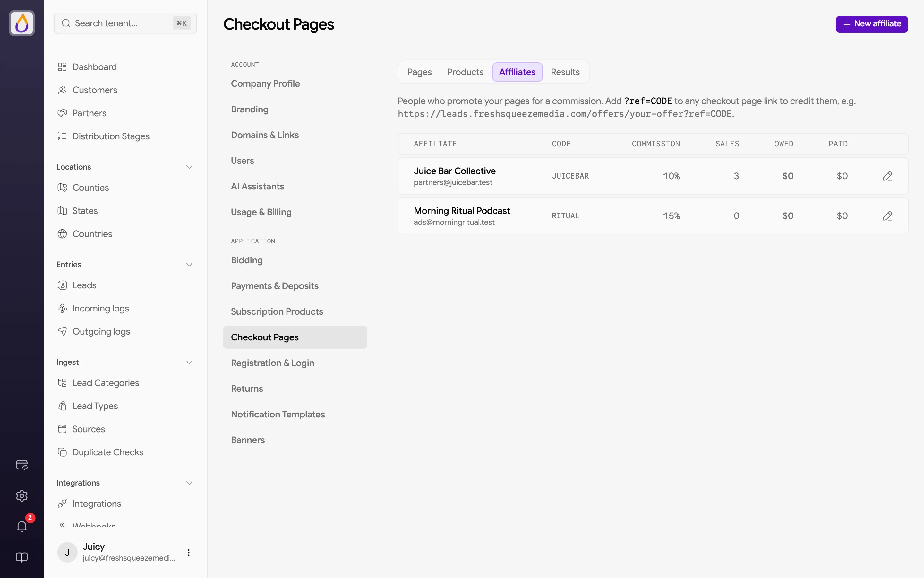Click the Lead Categories tree icon

pos(62,383)
